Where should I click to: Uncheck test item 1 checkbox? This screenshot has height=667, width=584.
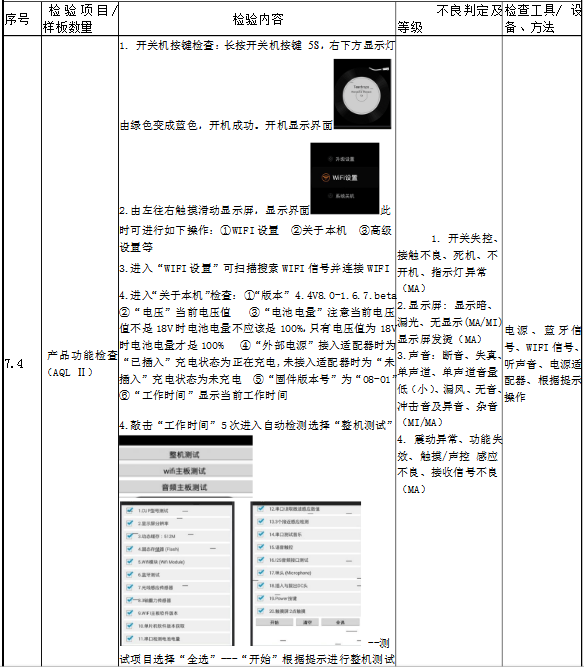point(130,510)
